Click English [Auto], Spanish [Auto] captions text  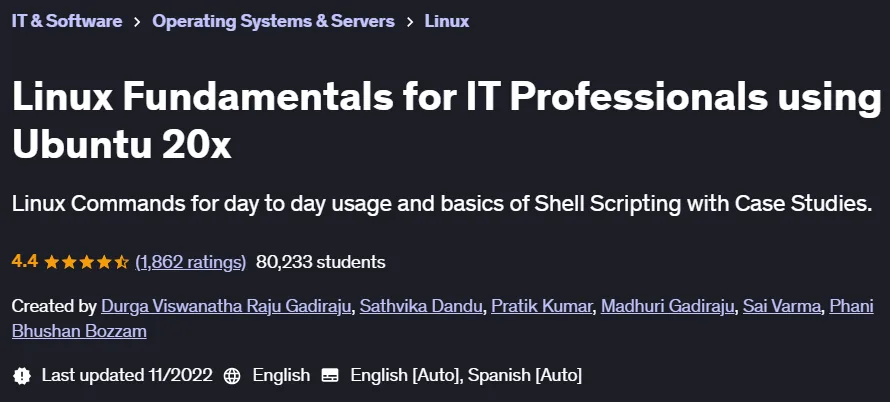pyautogui.click(x=466, y=375)
